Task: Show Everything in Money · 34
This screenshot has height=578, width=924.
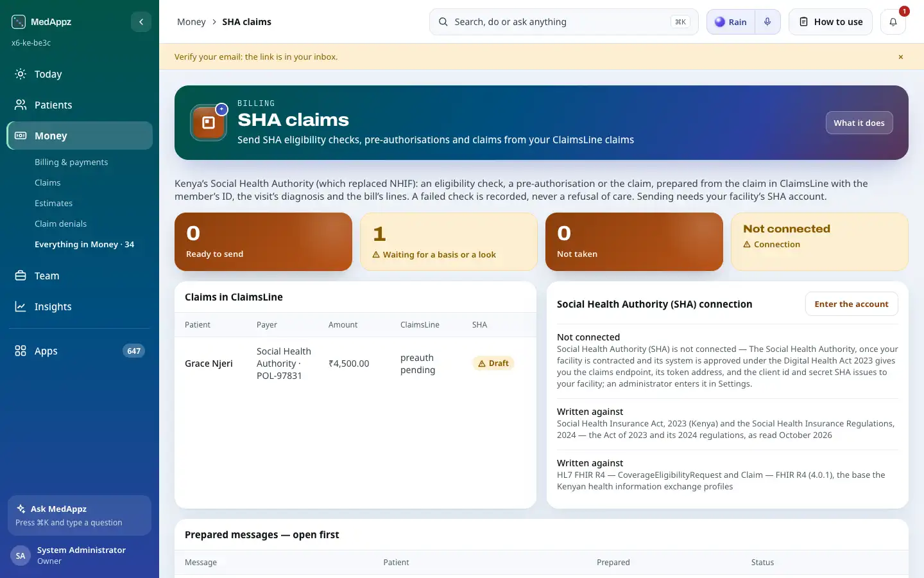Action: [x=84, y=245]
